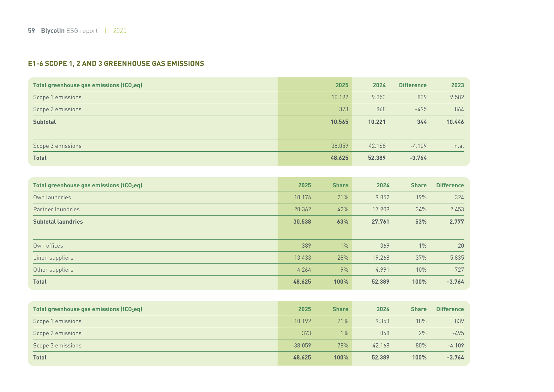Click the page number 59 in the header
Image resolution: width=554 pixels, height=392 pixels.
31,31
